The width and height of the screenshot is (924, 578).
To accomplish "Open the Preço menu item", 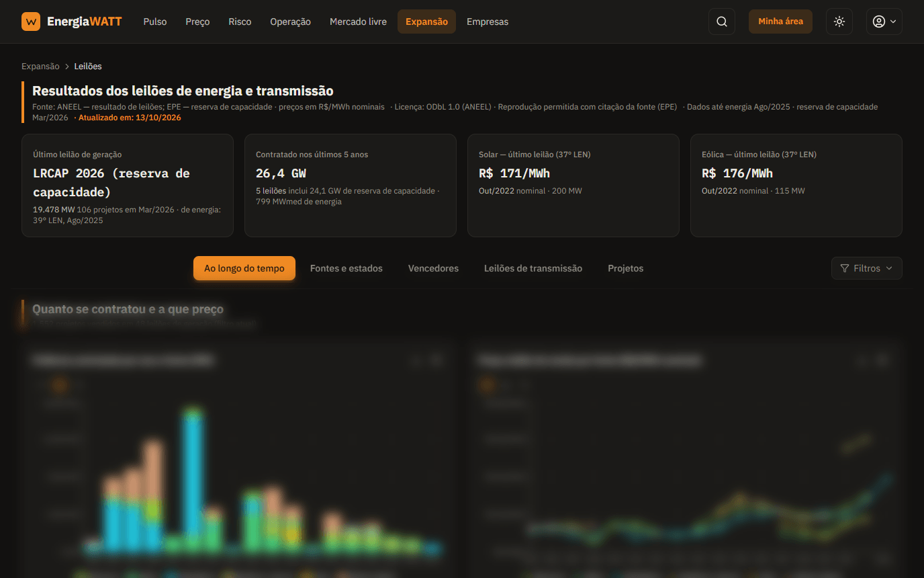I will [x=197, y=22].
